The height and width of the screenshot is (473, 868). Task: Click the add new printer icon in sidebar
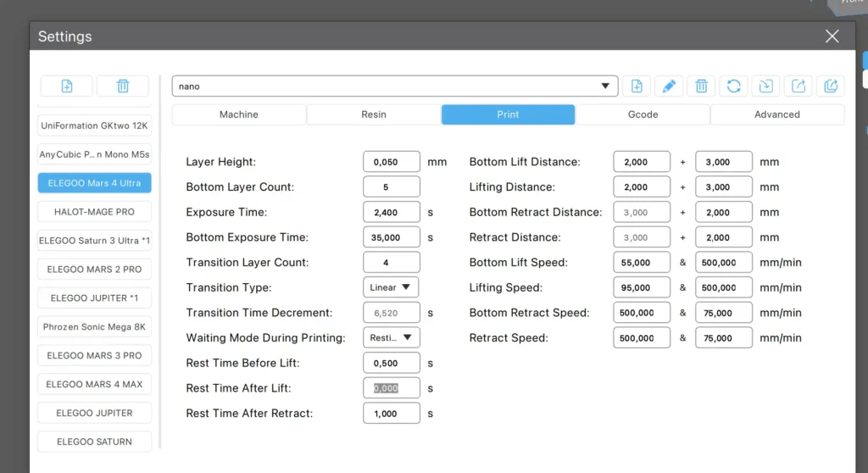coord(67,86)
